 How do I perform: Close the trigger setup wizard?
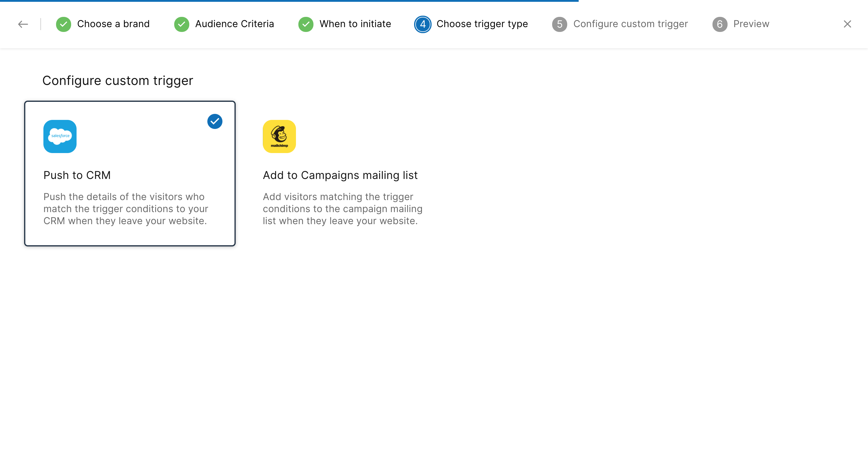pos(847,24)
